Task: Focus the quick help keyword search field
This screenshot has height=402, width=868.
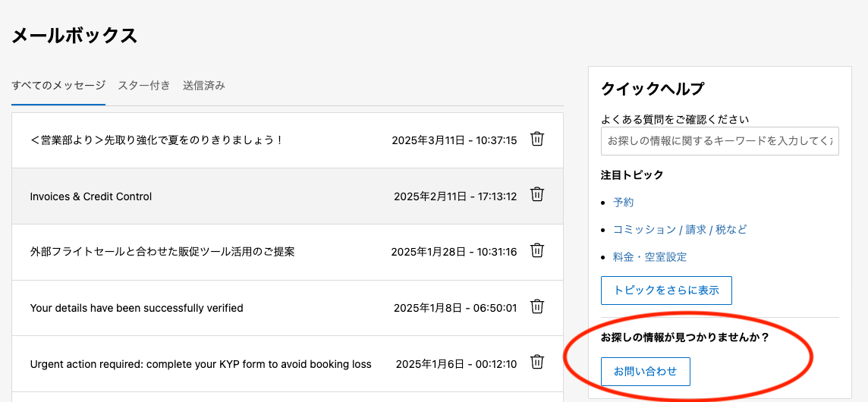Action: click(719, 141)
